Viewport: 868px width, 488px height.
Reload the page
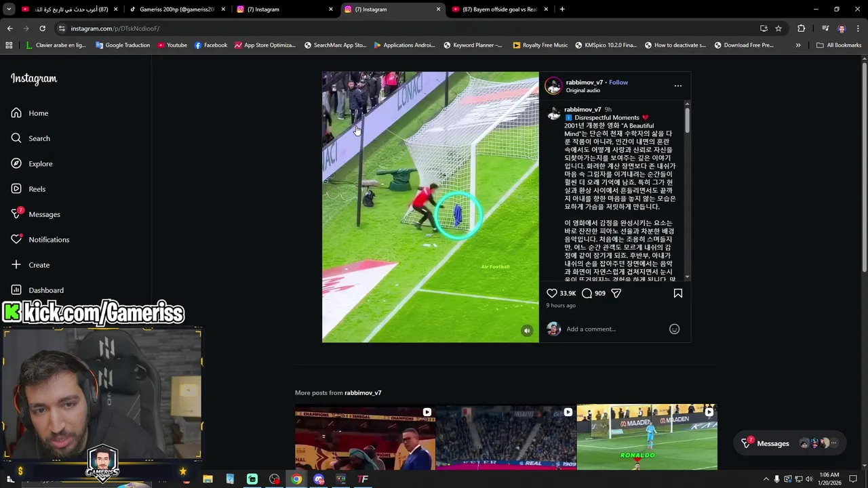point(42,28)
